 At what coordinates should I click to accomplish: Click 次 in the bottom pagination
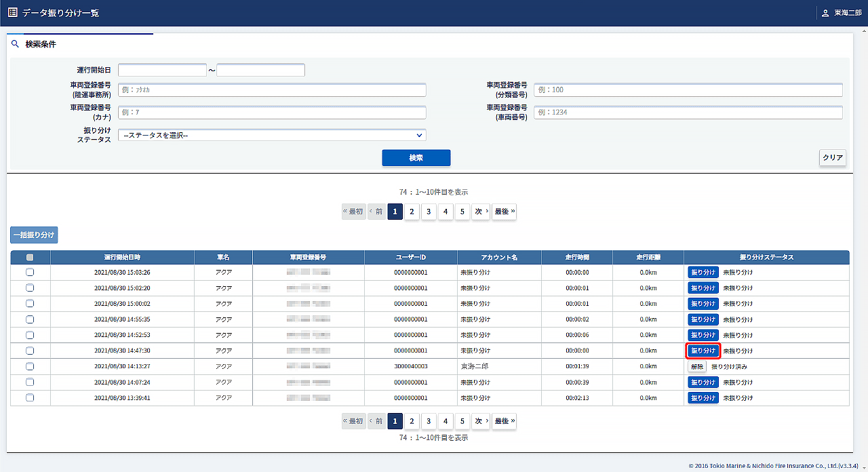(x=481, y=421)
